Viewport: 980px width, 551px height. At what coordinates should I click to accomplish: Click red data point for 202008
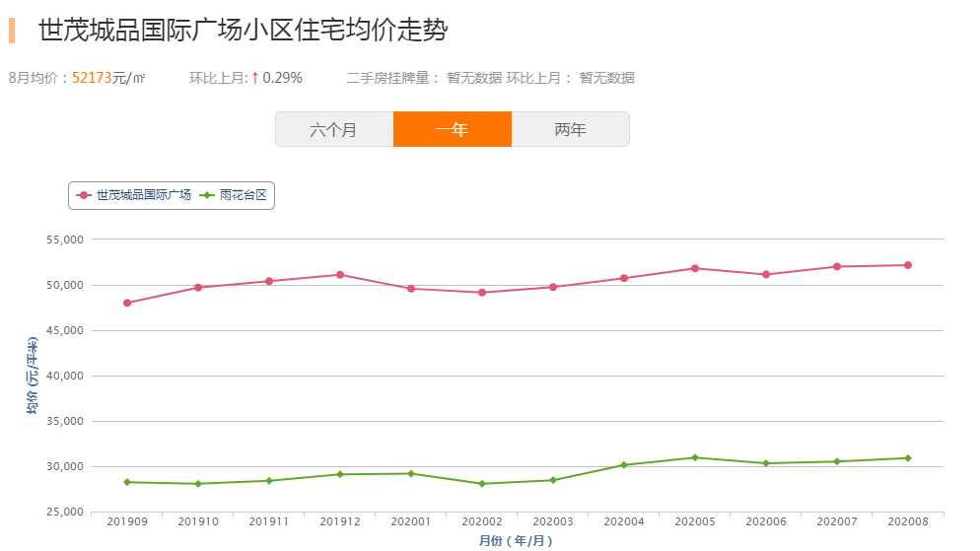coord(908,265)
